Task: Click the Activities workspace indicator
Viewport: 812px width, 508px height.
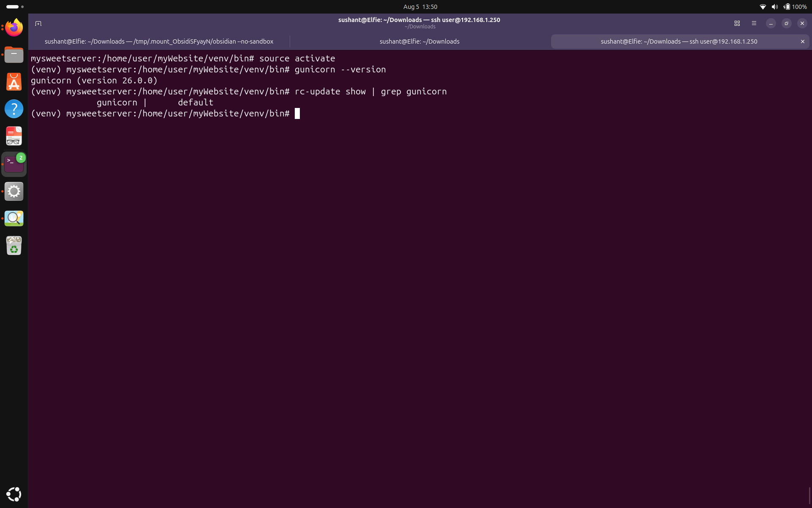Action: 15,7
